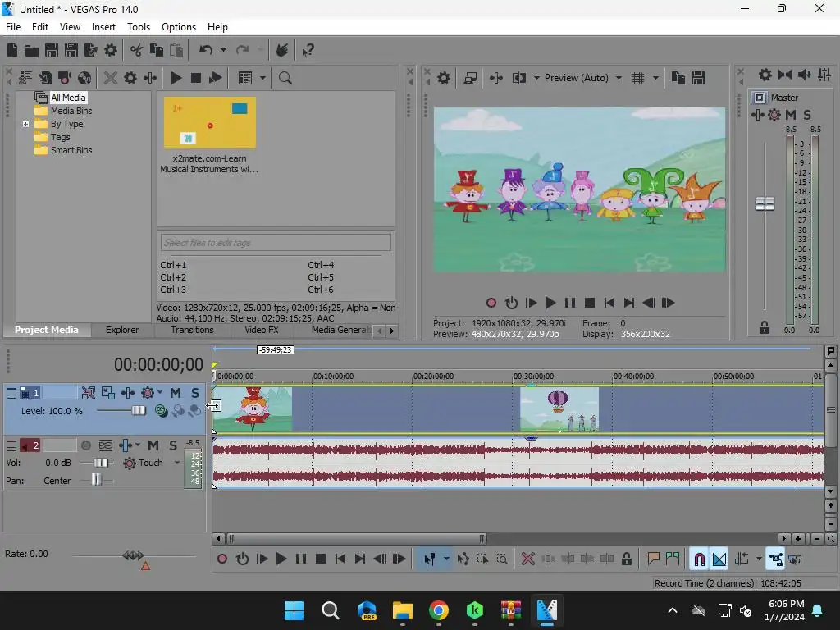Open the Options menu
Image resolution: width=840 pixels, height=630 pixels.
point(178,27)
